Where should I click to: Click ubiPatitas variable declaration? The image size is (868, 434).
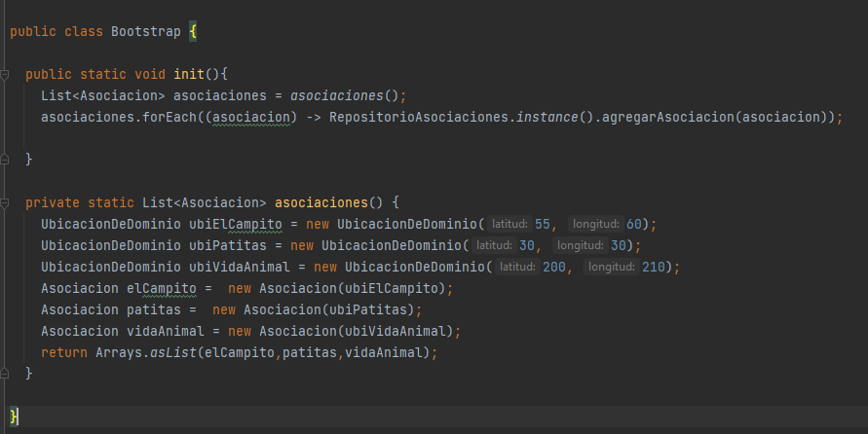point(228,245)
